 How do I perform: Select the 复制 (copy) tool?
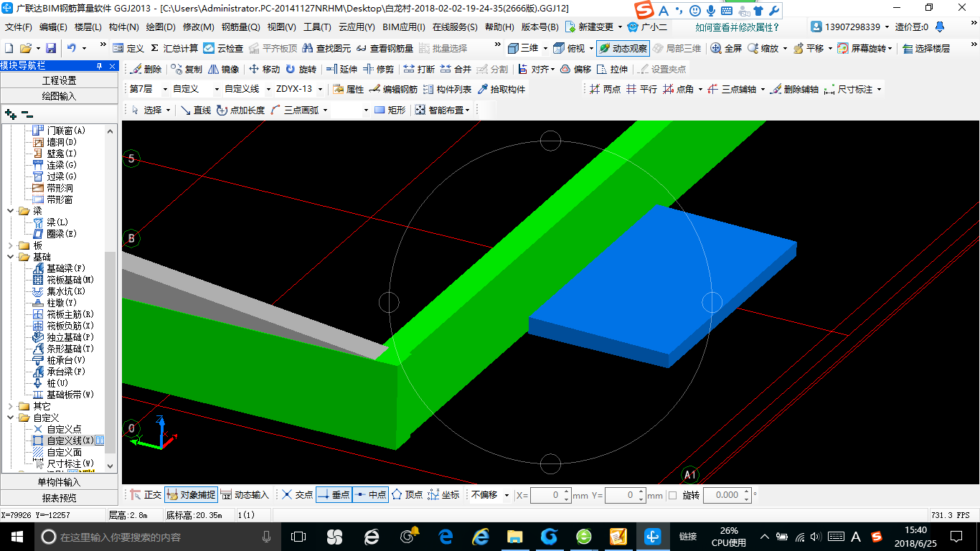(x=187, y=70)
